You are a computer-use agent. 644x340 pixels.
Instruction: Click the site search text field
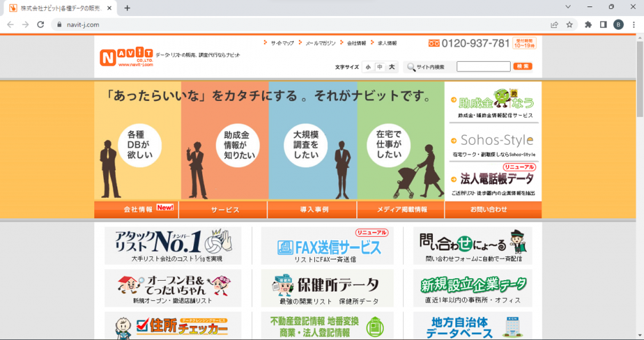[484, 66]
